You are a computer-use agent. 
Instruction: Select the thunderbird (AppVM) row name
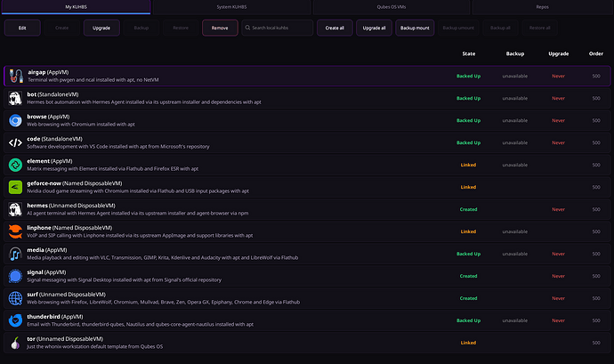[x=55, y=317]
